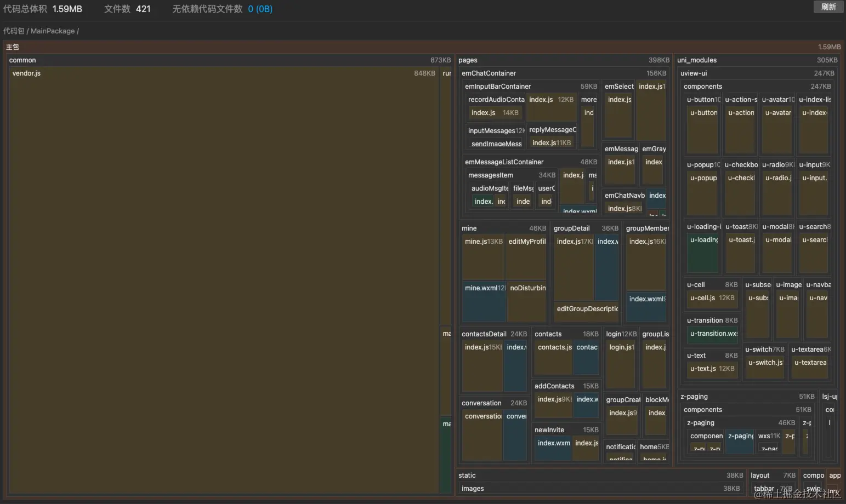Open the emInputBarContainer 59KB block
The image size is (846, 504).
point(531,87)
